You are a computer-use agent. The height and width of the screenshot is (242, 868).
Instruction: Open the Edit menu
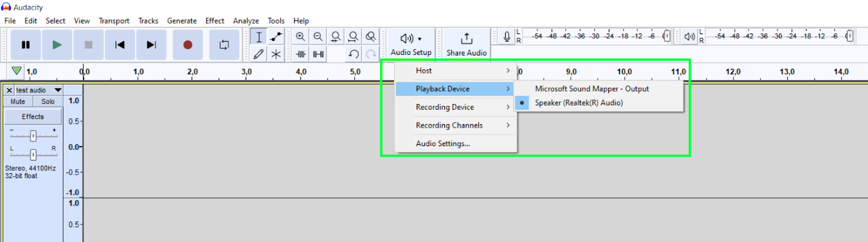[x=31, y=21]
